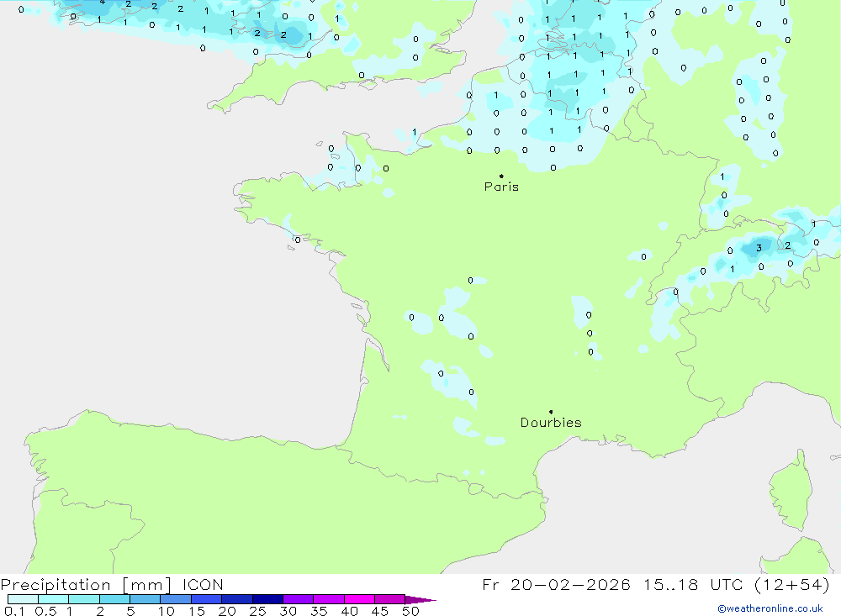This screenshot has height=616, width=841.
Task: Click the Paris city label
Action: pyautogui.click(x=501, y=187)
